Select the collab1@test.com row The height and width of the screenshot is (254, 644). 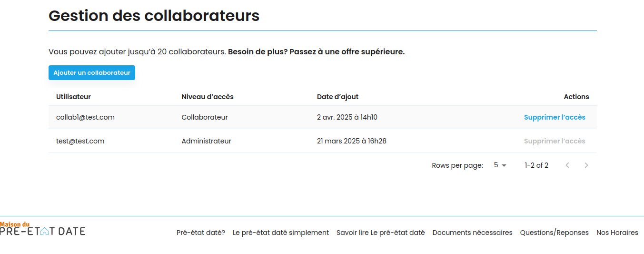(x=323, y=117)
